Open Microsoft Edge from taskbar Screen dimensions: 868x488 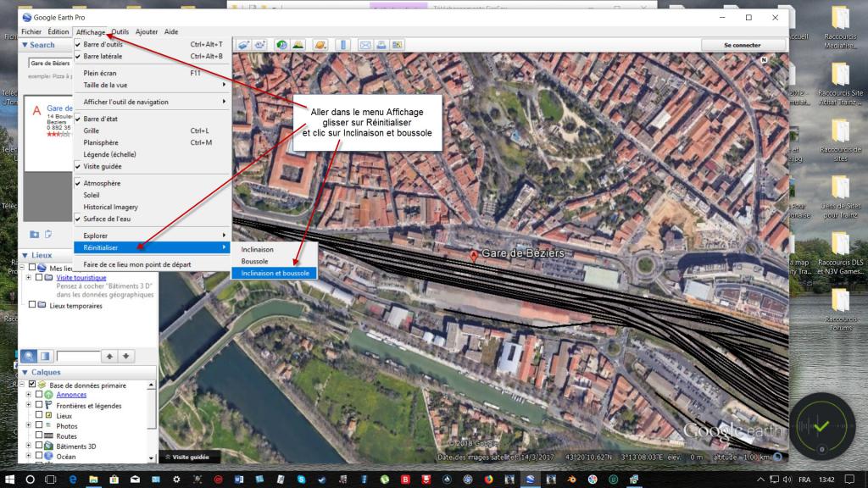pyautogui.click(x=73, y=480)
